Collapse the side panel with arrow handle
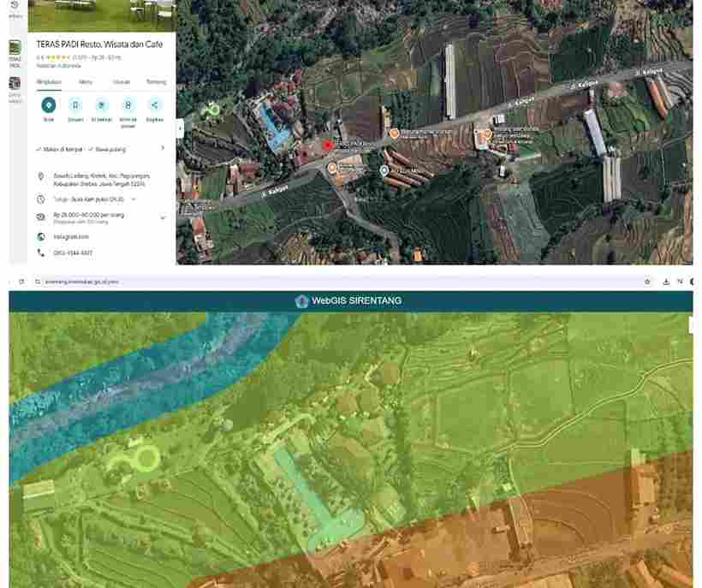The height and width of the screenshot is (588, 702). pos(180,128)
